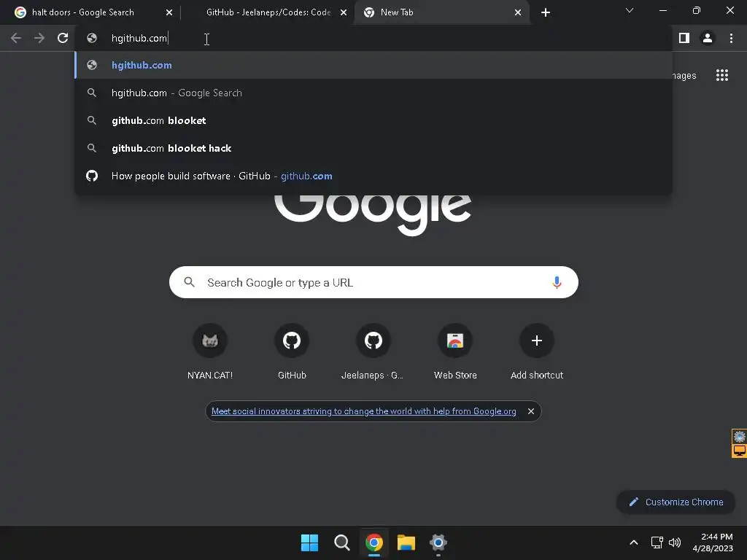
Task: Open volume control tray icon
Action: (x=675, y=542)
